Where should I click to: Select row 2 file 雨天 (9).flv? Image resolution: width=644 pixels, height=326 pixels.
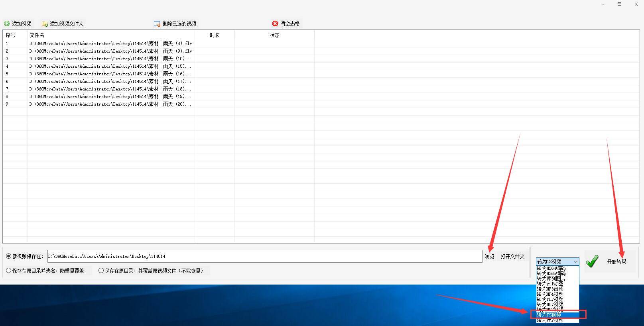[110, 51]
